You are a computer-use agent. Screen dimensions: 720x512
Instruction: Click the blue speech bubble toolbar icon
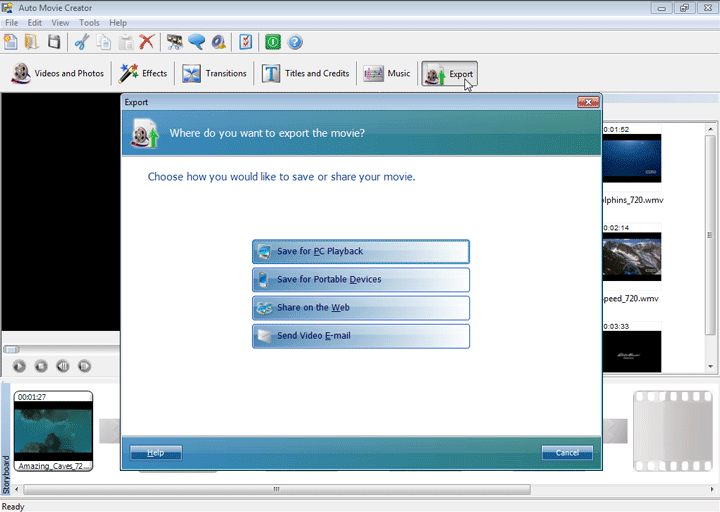point(197,42)
